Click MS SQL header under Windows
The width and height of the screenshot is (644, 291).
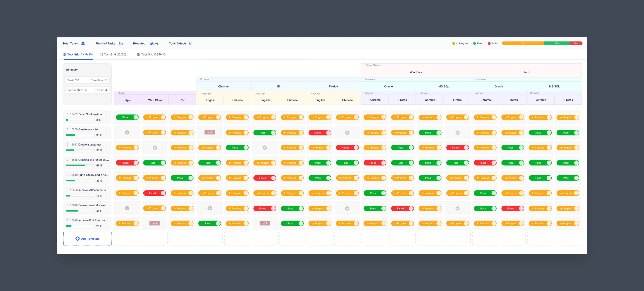click(x=444, y=86)
